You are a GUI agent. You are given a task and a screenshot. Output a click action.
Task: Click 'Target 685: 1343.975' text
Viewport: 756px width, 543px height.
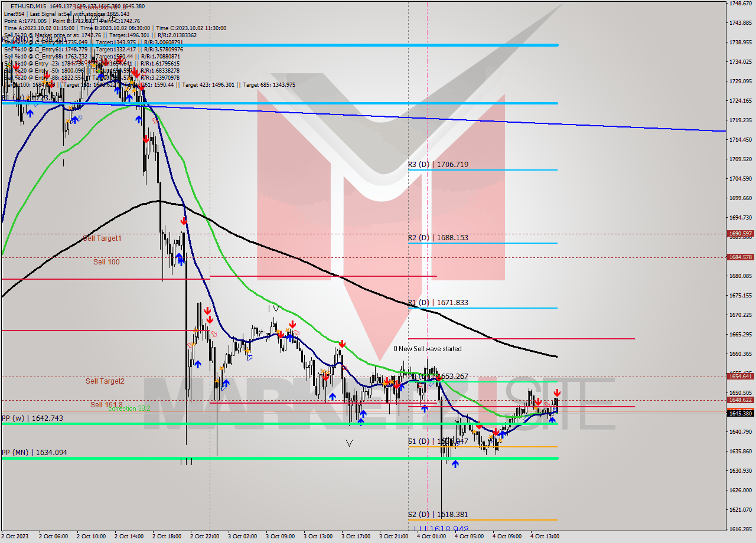point(269,84)
